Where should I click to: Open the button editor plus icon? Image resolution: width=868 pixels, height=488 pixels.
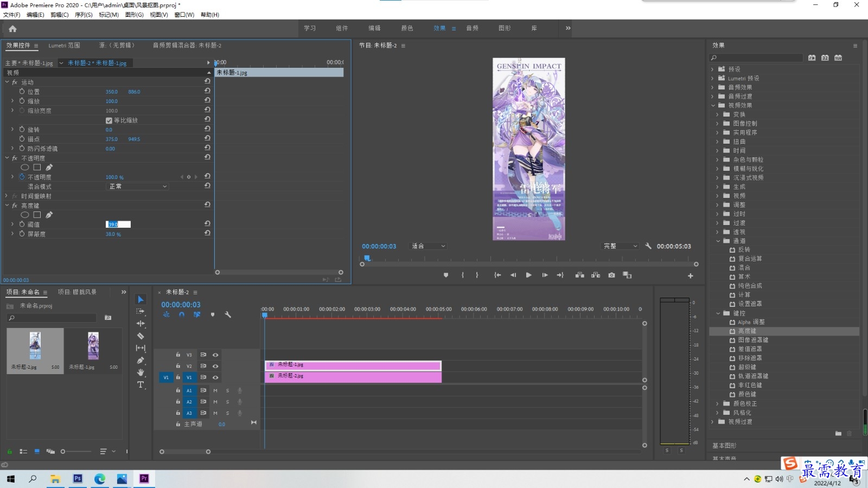click(x=691, y=276)
